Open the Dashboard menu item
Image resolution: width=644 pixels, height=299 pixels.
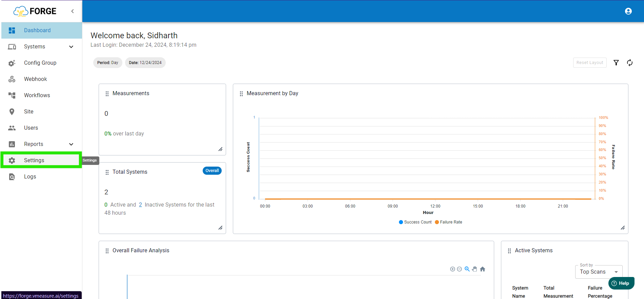click(41, 30)
